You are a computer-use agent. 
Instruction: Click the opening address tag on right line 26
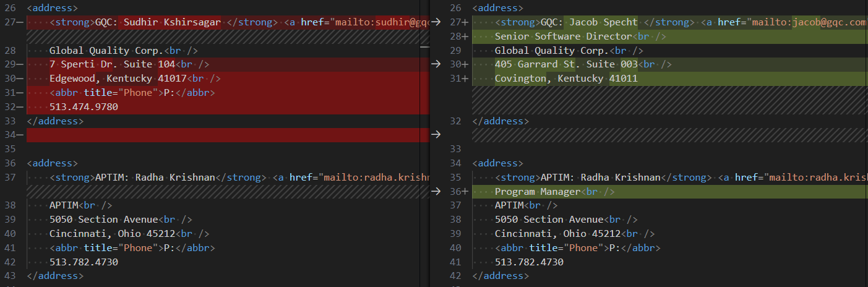pyautogui.click(x=498, y=9)
